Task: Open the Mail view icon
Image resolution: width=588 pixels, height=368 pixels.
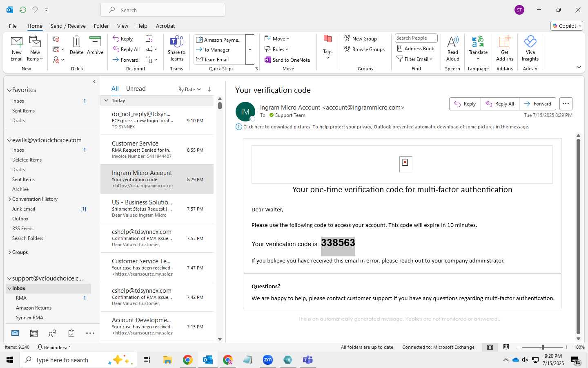Action: 15,333
